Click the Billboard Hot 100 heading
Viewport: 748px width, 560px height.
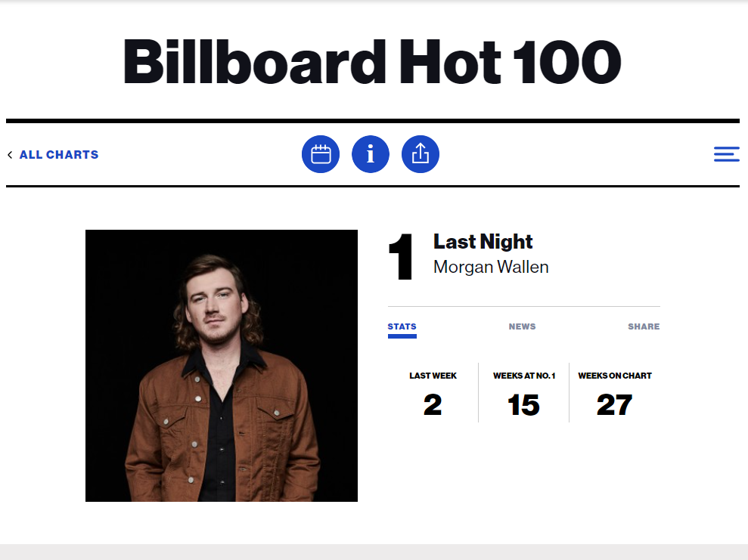click(x=372, y=62)
